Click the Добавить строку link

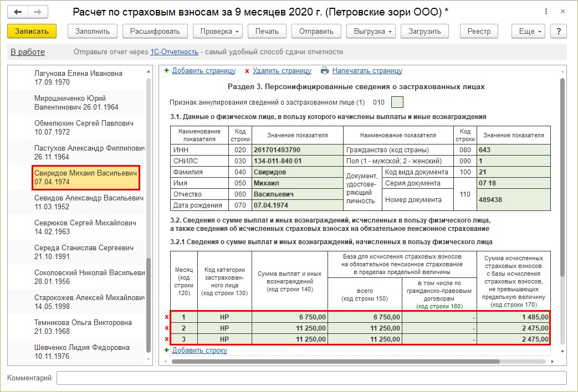[200, 350]
